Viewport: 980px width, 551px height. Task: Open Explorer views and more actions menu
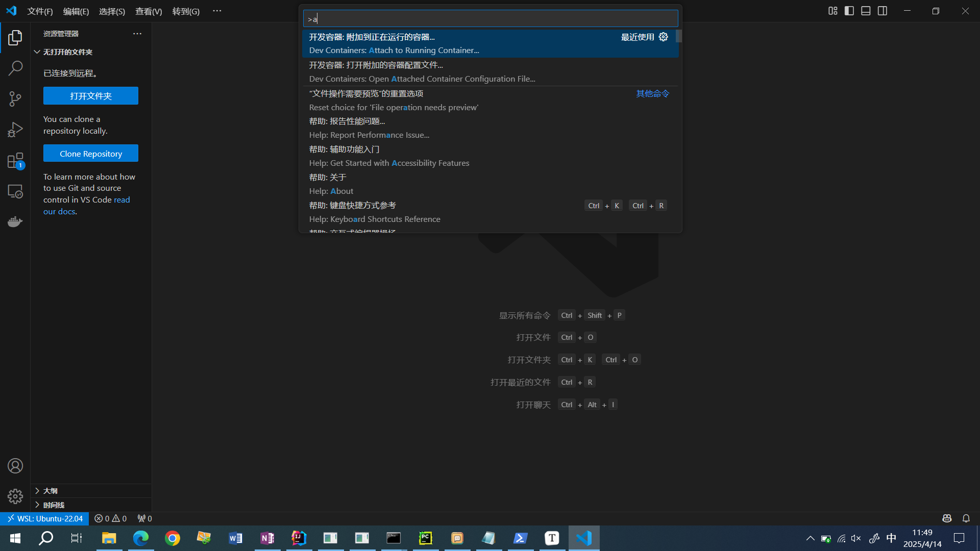click(137, 34)
